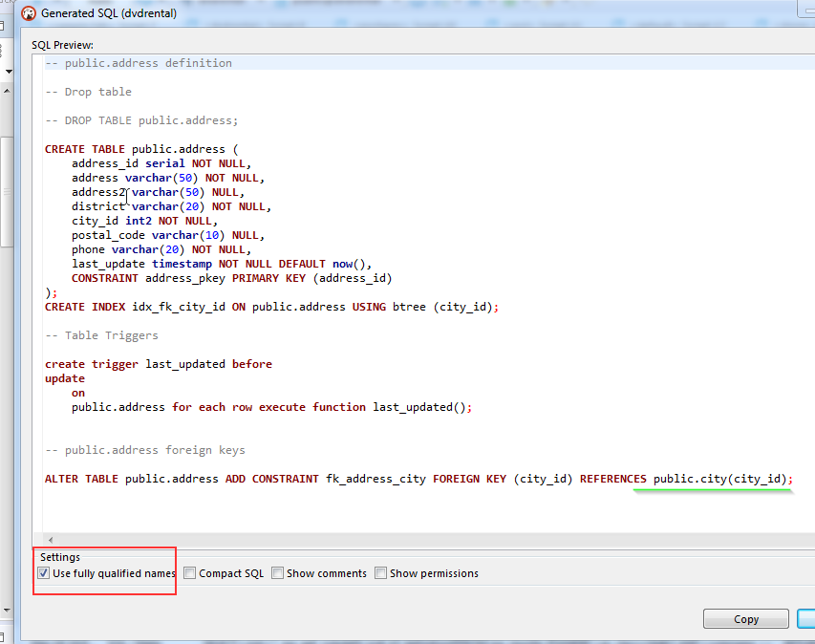
Task: Click the 'CREATE TABLE public.address (' line
Action: (141, 149)
